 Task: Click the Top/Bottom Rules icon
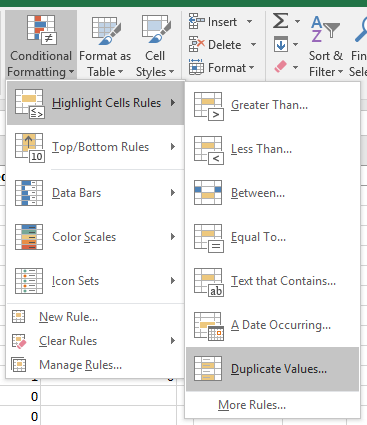pos(29,147)
